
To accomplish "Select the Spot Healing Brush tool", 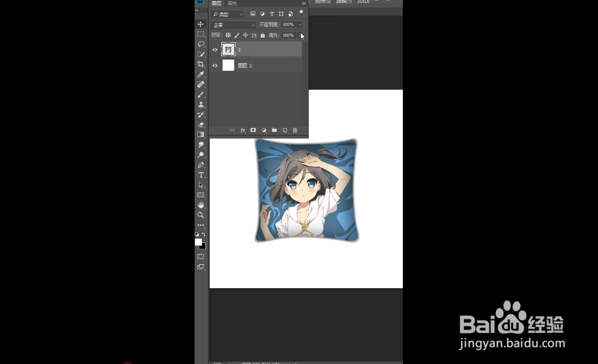I will (x=201, y=84).
